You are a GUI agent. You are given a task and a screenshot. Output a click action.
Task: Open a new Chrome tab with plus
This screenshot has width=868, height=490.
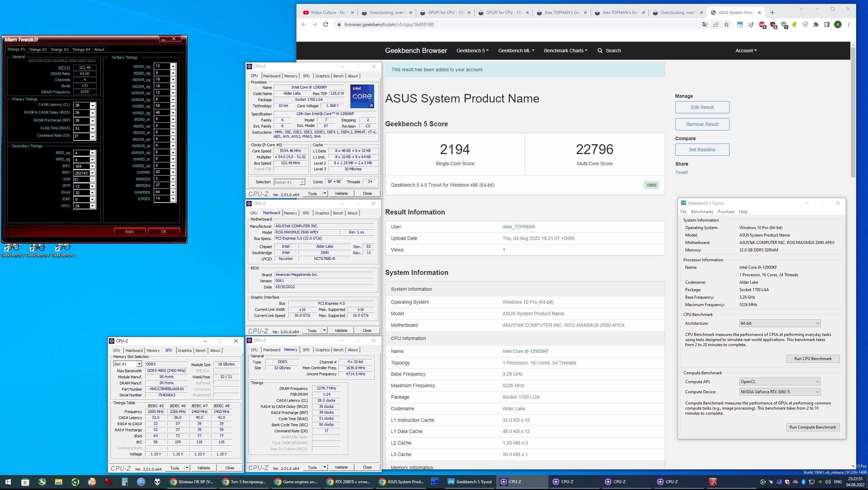tap(772, 13)
